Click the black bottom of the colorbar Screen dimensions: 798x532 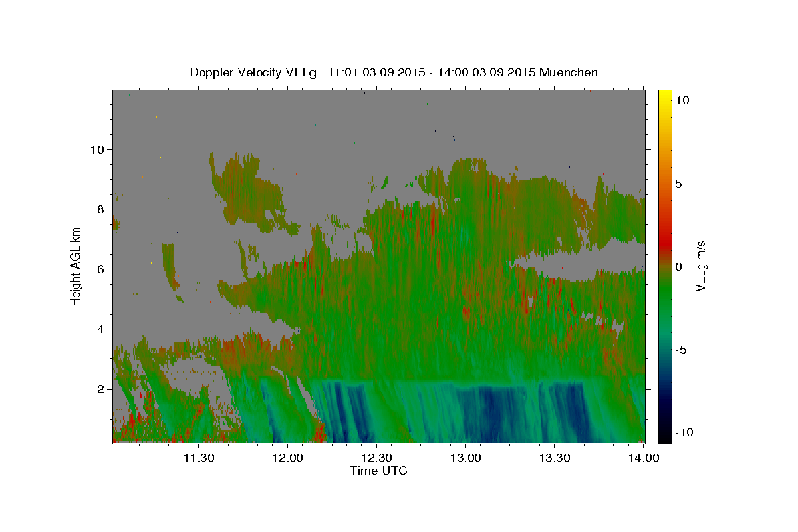pos(665,438)
